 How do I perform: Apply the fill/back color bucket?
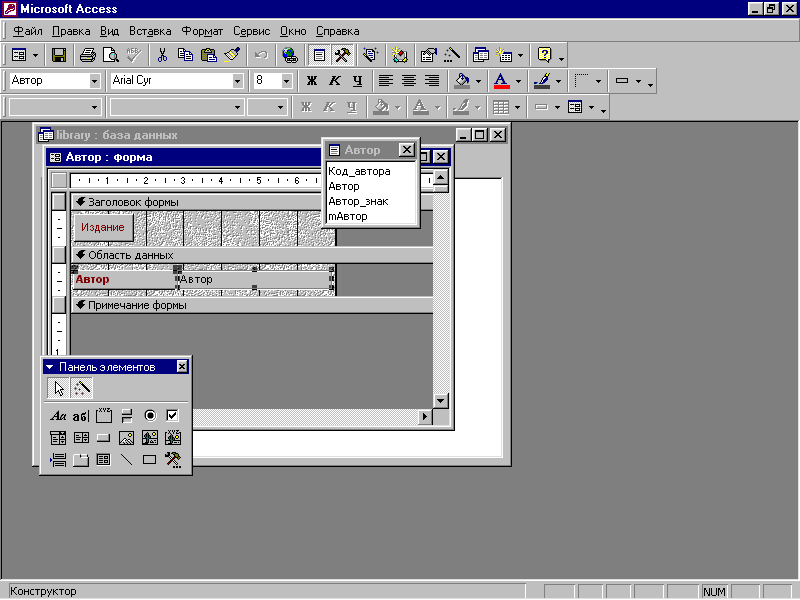pyautogui.click(x=462, y=81)
